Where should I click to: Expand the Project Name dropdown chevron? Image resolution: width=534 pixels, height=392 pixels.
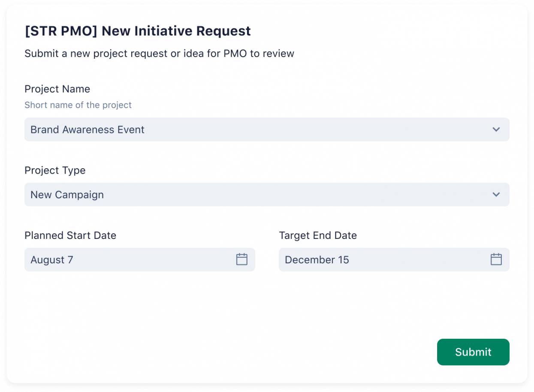coord(496,130)
